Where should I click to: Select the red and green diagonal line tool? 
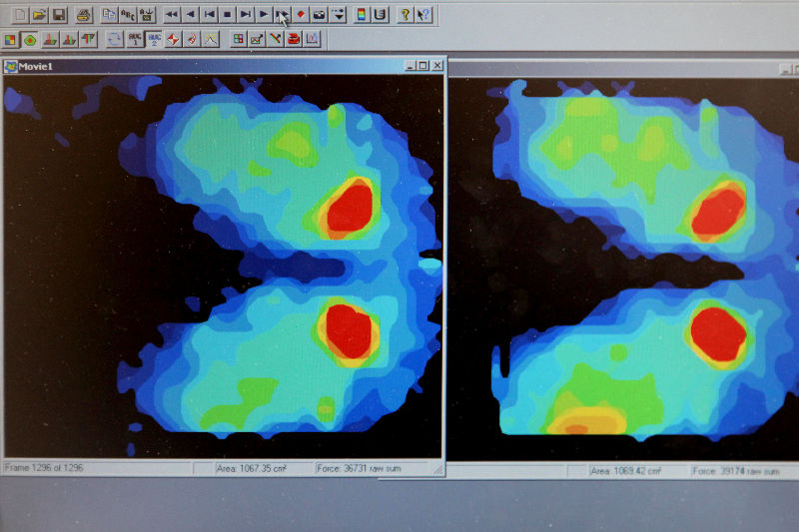pos(276,39)
